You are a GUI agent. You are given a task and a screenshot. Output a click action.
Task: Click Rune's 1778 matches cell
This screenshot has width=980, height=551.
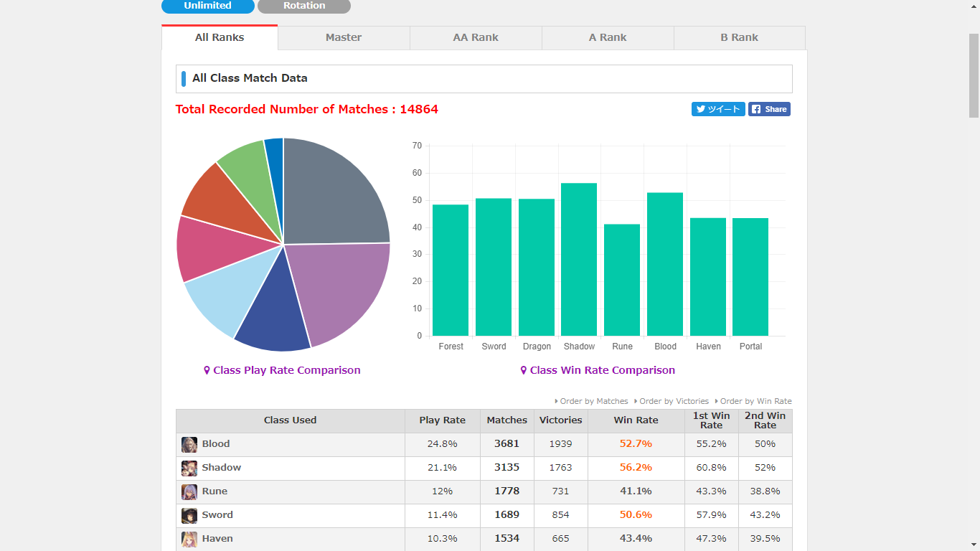coord(507,491)
